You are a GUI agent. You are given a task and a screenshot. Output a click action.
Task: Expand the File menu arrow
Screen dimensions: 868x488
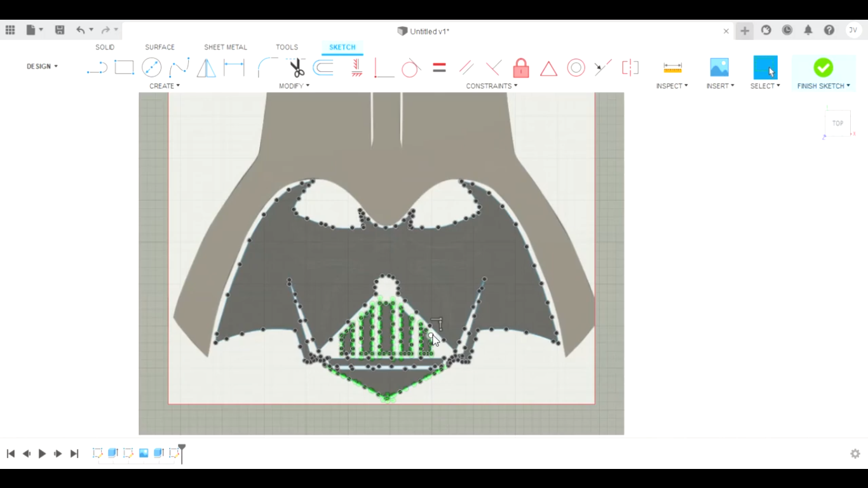(41, 30)
